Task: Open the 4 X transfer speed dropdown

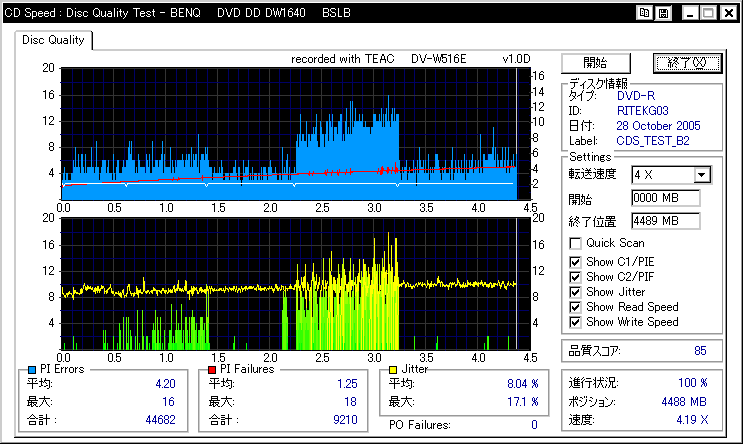Action: click(702, 175)
